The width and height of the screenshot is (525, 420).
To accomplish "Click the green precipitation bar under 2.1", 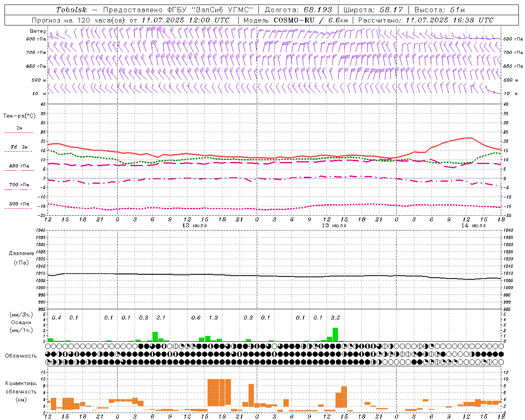I will [x=155, y=336].
